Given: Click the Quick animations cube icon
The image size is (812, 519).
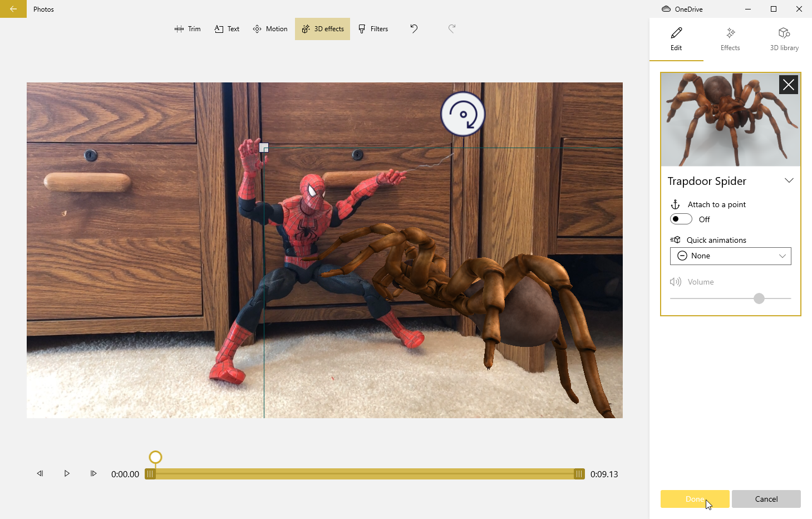Looking at the screenshot, I should pyautogui.click(x=676, y=240).
